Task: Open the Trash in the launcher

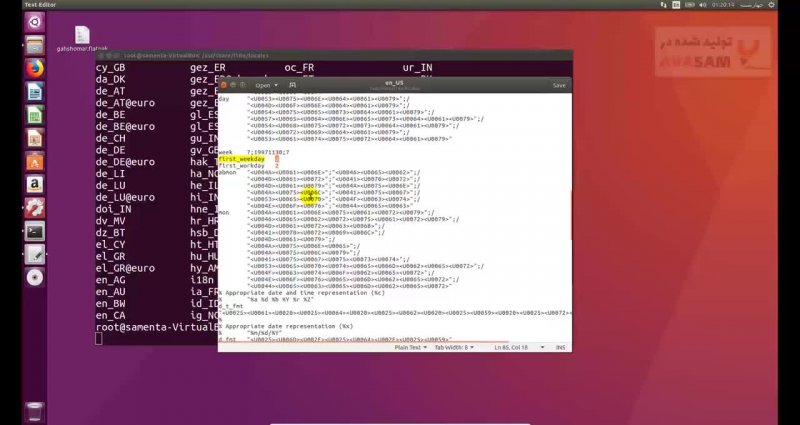Action: click(x=33, y=410)
